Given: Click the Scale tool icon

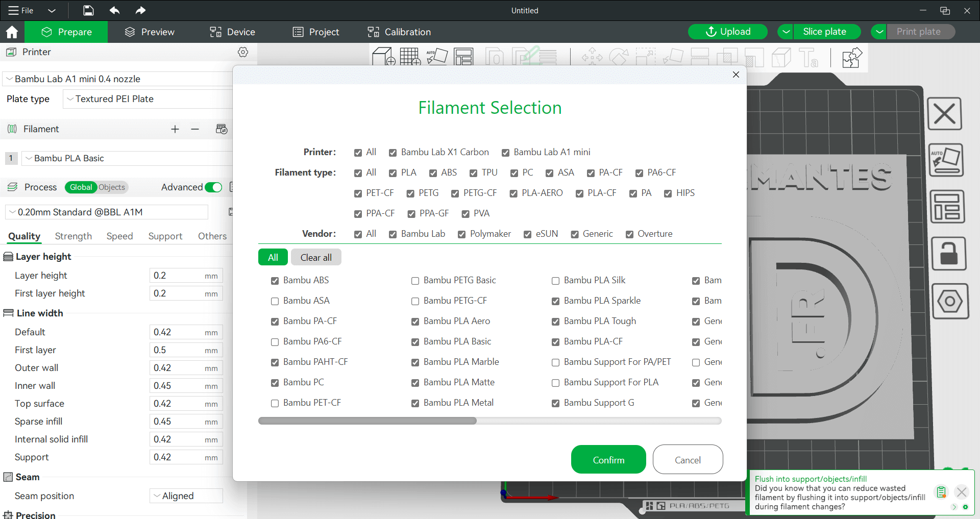Looking at the screenshot, I should (645, 57).
